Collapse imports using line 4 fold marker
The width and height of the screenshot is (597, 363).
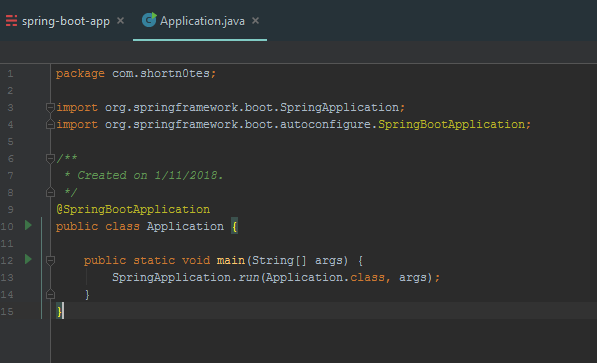tap(50, 124)
